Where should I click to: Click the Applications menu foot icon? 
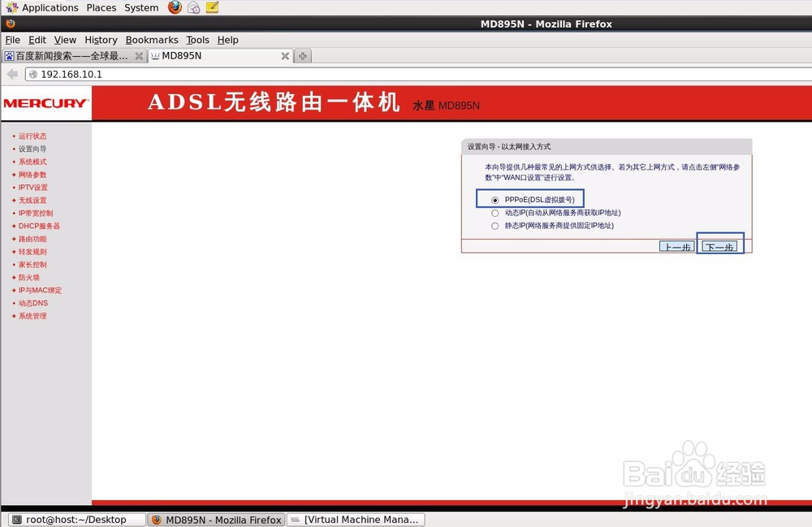tap(12, 7)
